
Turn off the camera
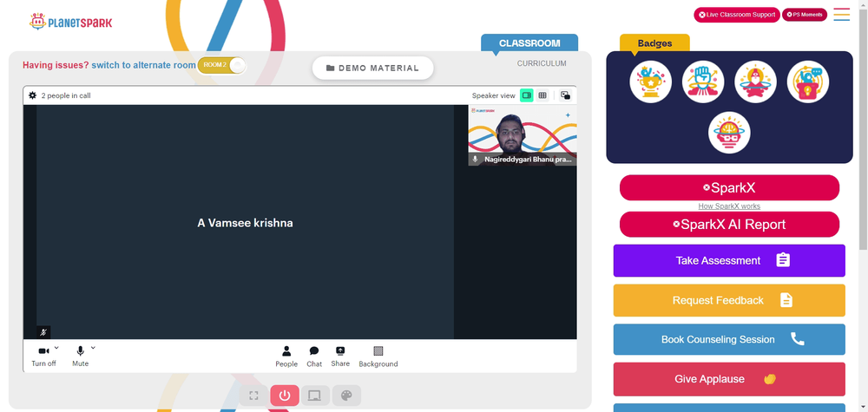click(x=43, y=356)
